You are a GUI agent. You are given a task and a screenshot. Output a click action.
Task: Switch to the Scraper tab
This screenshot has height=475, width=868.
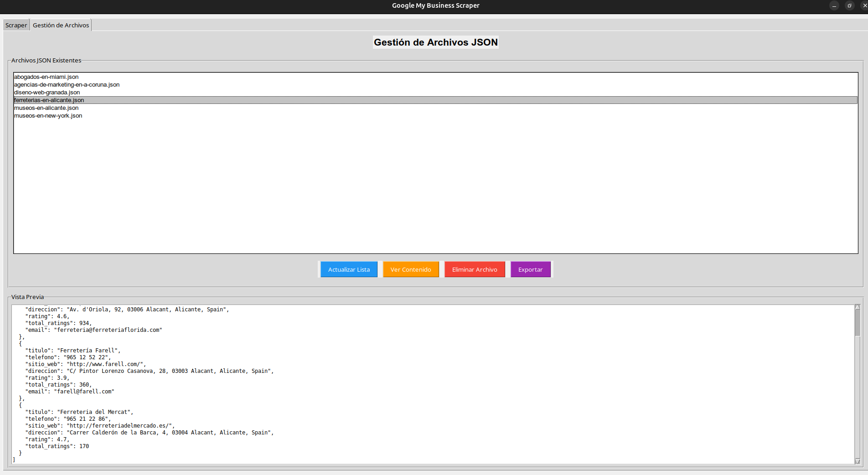point(16,25)
